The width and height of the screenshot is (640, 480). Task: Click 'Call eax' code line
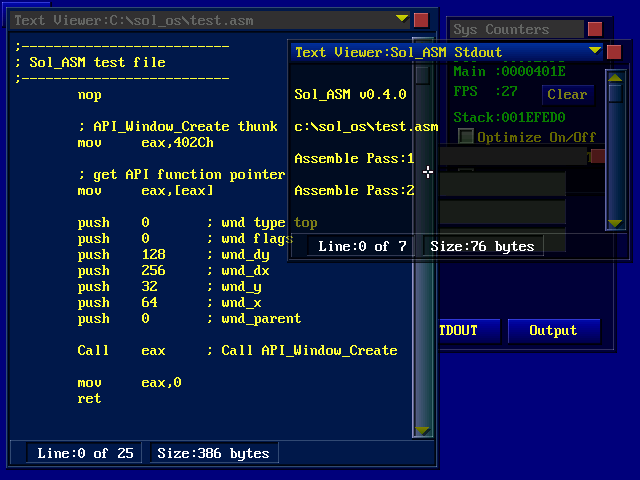121,351
